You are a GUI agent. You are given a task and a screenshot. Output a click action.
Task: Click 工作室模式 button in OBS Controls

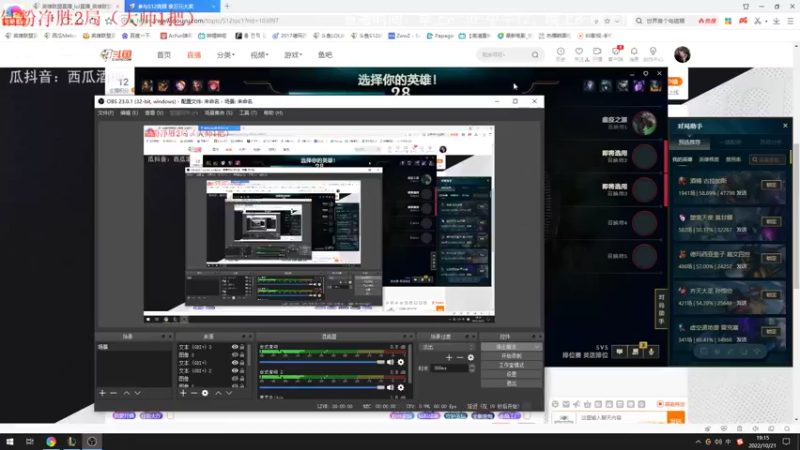click(x=511, y=365)
